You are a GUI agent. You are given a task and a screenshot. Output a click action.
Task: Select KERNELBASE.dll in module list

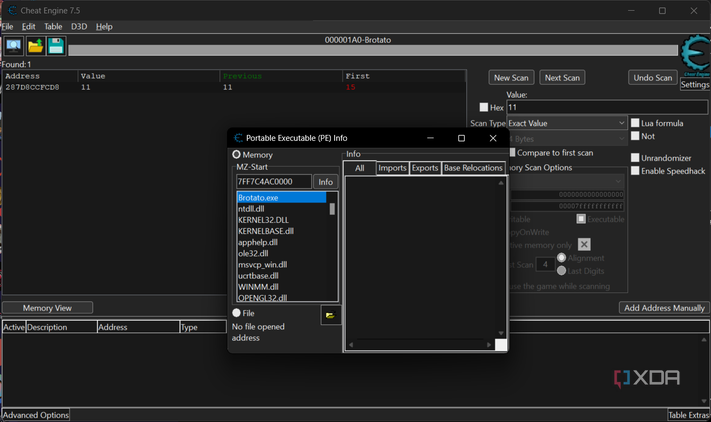click(282, 231)
